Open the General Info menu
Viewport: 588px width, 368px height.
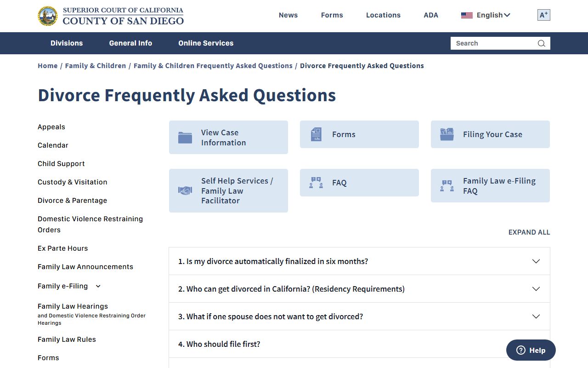(x=130, y=43)
